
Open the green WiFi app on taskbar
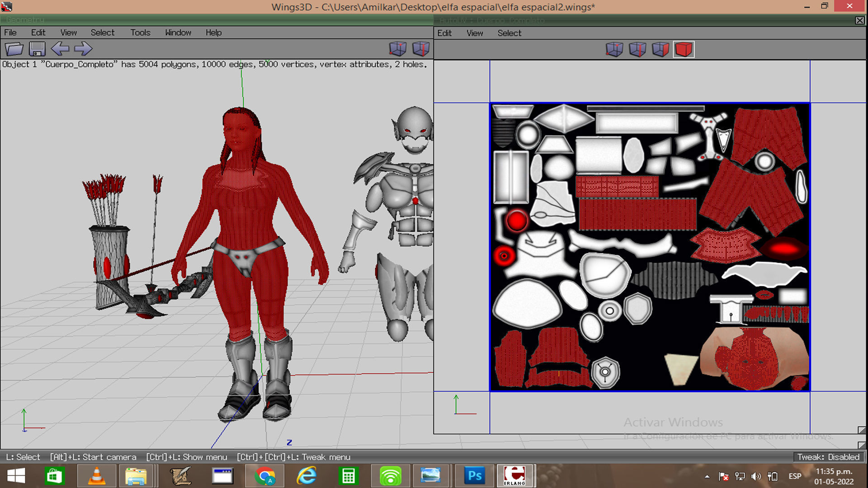[390, 476]
